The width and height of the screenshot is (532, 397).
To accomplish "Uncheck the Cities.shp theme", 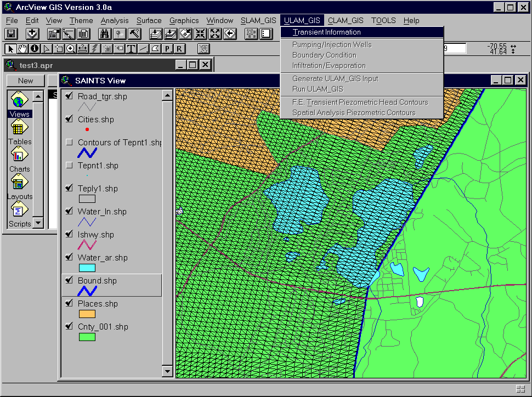I will pyautogui.click(x=69, y=119).
